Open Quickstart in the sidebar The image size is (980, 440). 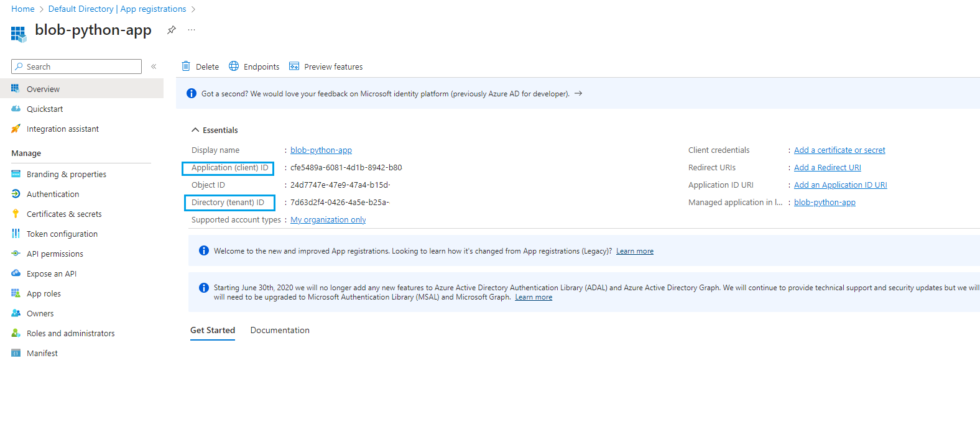coord(45,109)
